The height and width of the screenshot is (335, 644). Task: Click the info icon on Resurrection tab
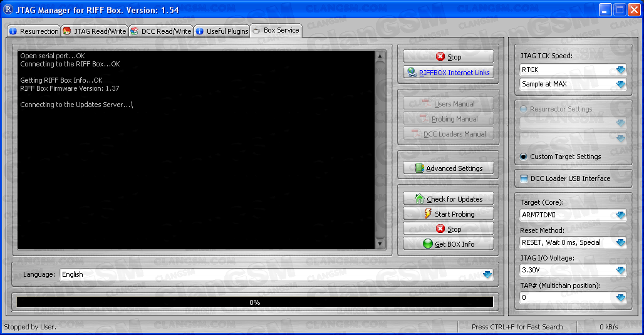click(13, 31)
